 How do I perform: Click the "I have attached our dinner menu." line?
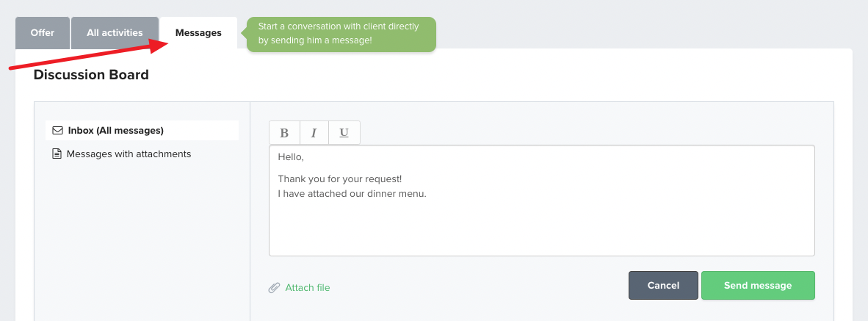[x=352, y=194]
